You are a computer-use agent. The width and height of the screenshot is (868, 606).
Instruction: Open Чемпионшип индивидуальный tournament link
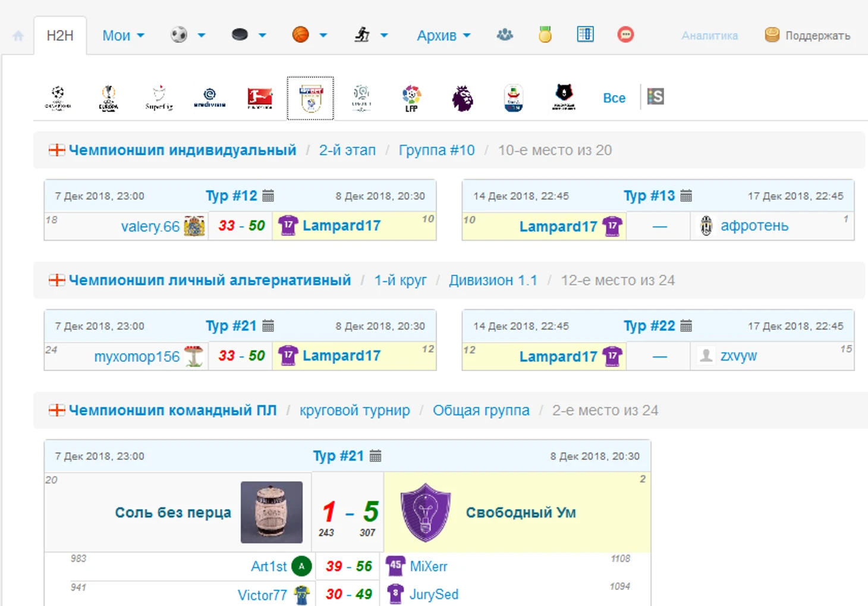pyautogui.click(x=182, y=150)
